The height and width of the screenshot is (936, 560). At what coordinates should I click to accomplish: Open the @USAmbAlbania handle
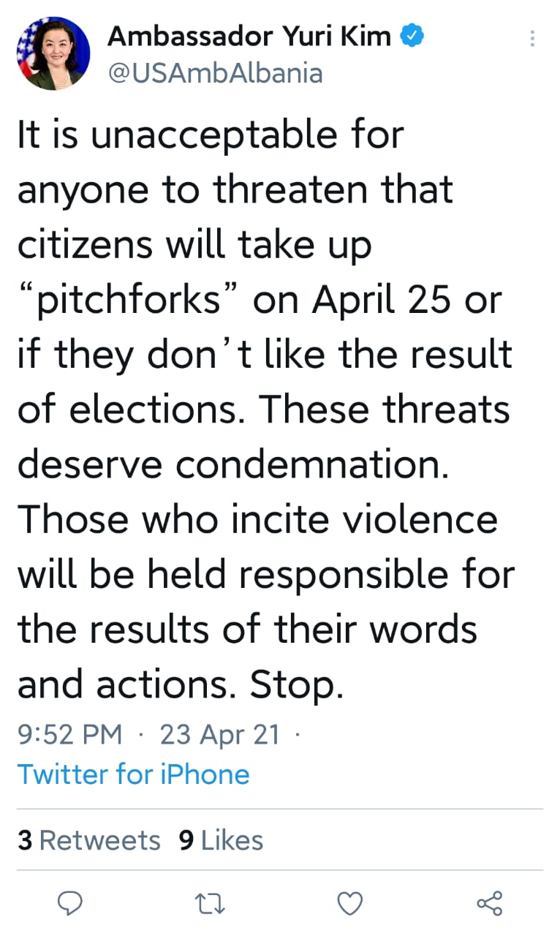[215, 72]
